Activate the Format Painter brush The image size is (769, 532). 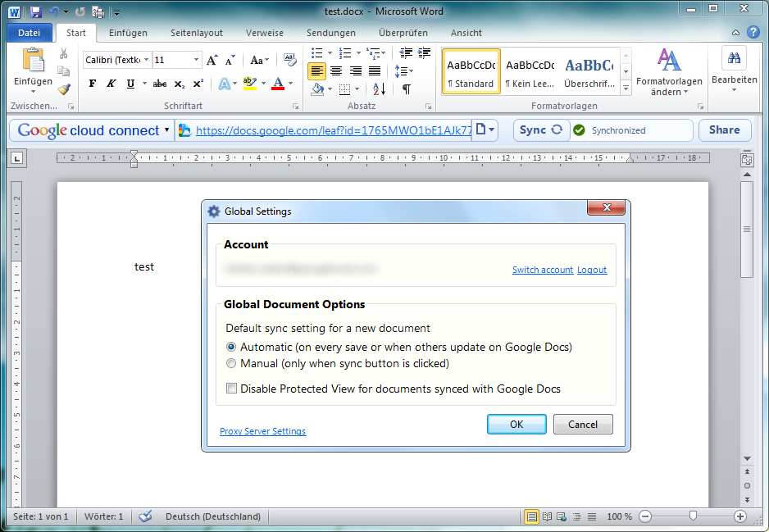click(63, 89)
